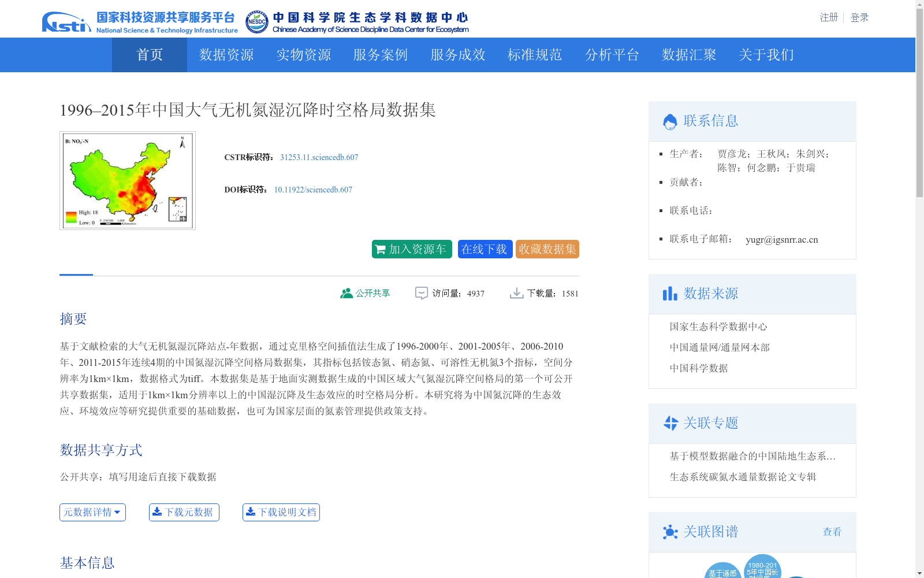The width and height of the screenshot is (924, 578).
Task: Go to 服务成效 in navigation
Action: click(458, 55)
